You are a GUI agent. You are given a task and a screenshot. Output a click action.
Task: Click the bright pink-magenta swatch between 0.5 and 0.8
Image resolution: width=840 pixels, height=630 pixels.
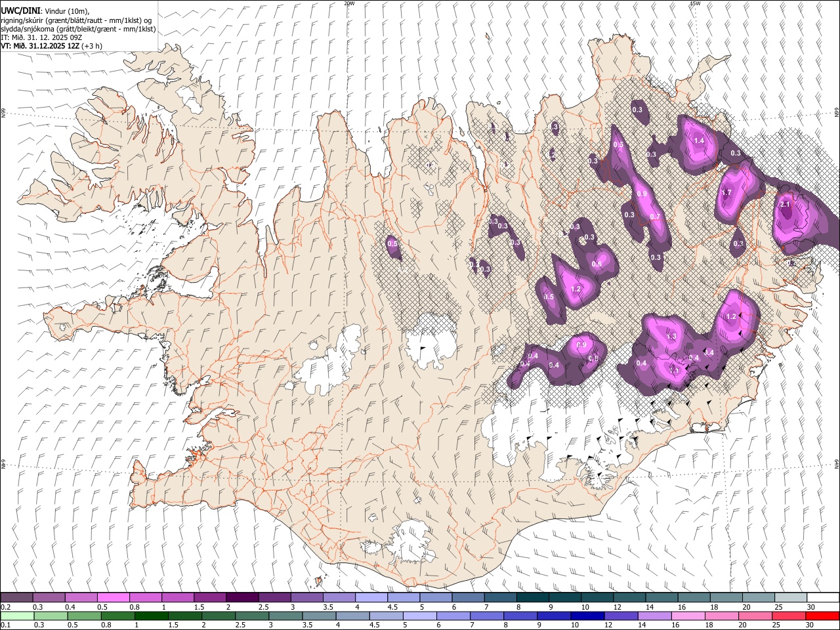[x=113, y=597]
